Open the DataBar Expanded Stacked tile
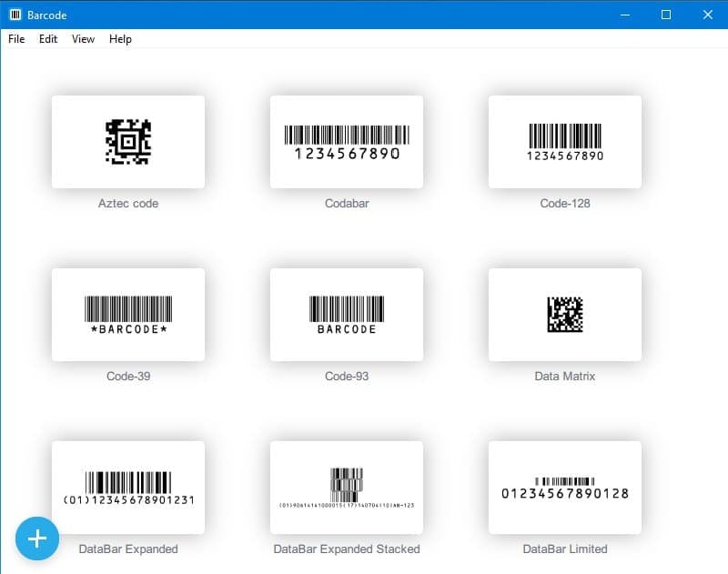Viewport: 728px width, 574px height. click(x=347, y=488)
